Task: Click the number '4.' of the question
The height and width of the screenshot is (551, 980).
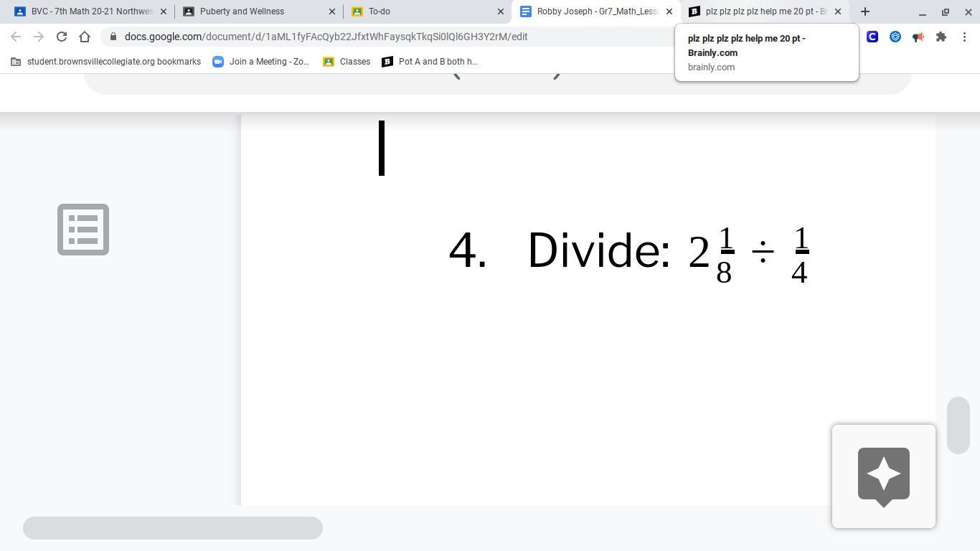Action: pyautogui.click(x=468, y=251)
